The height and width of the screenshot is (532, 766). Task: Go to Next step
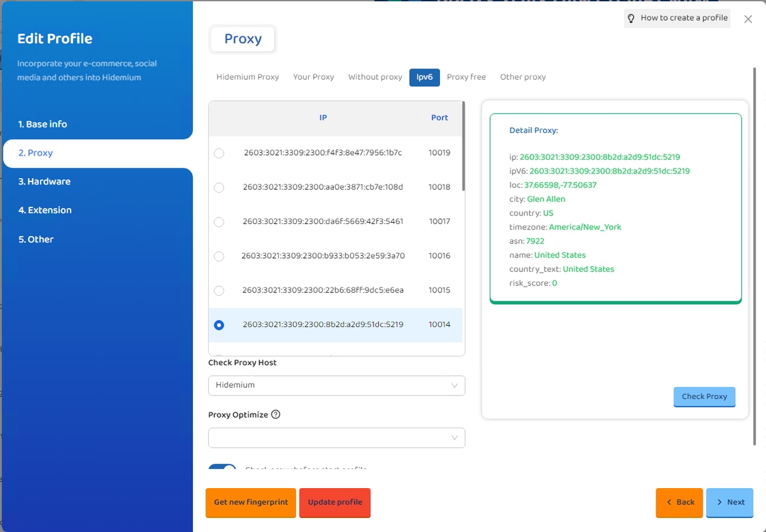[729, 503]
